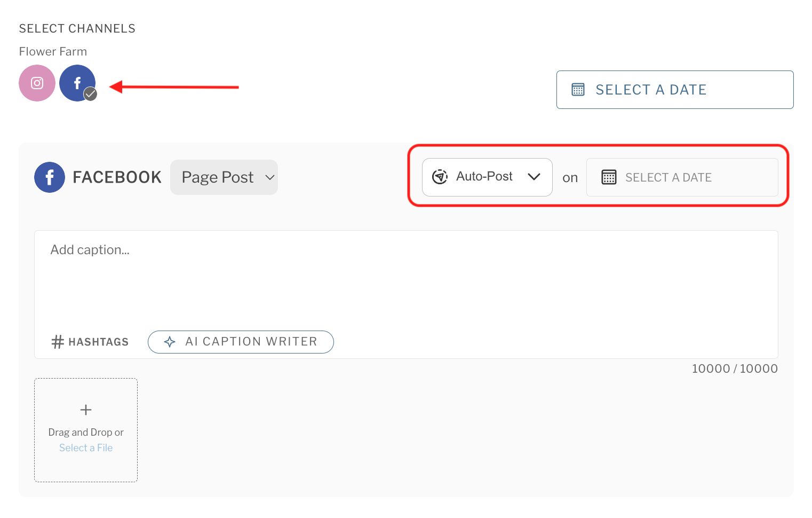
Task: Click SELECT A DATE in the Auto-Post row
Action: point(669,177)
